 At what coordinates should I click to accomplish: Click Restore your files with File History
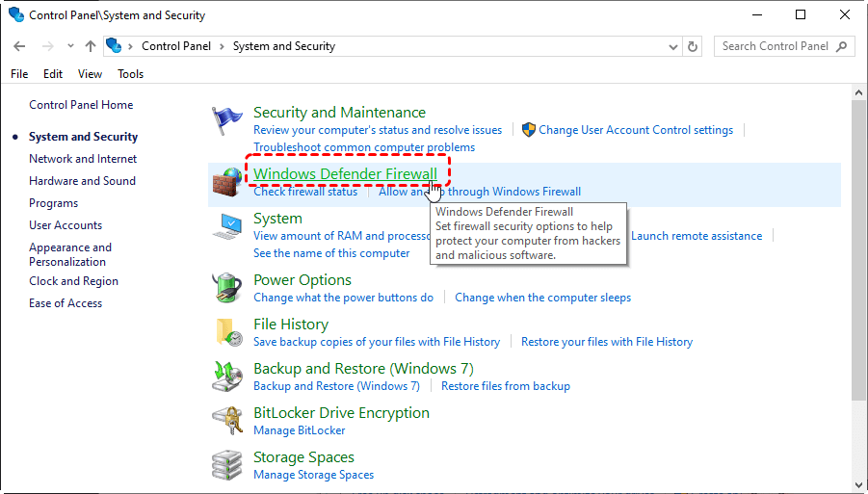coord(606,342)
